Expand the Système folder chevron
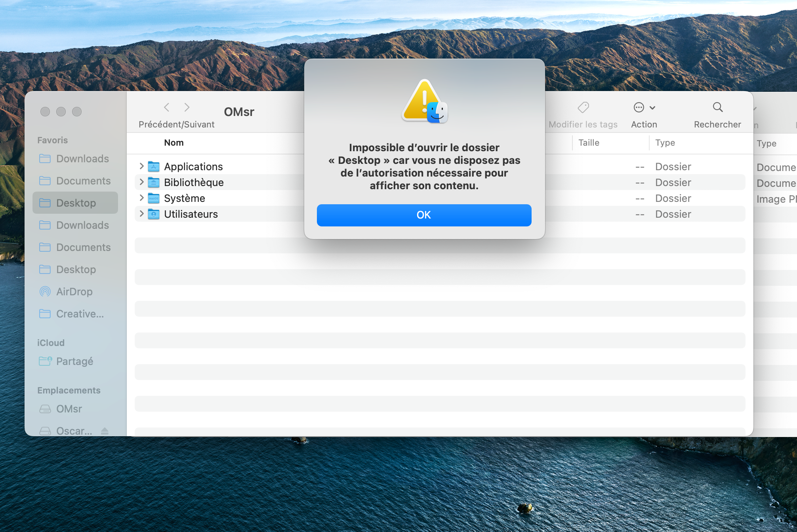 tap(141, 198)
